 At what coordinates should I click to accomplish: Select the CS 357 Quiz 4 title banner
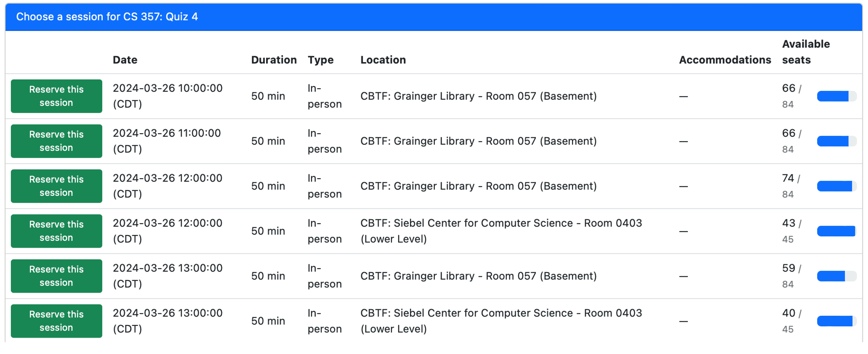[x=107, y=17]
